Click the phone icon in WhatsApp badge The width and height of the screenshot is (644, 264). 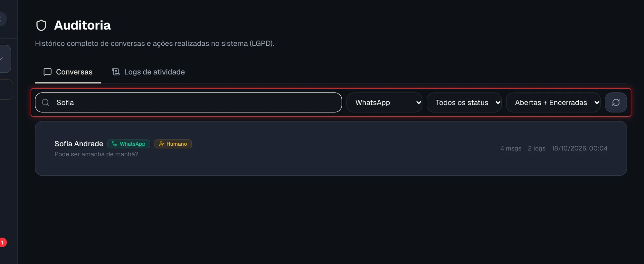[115, 144]
